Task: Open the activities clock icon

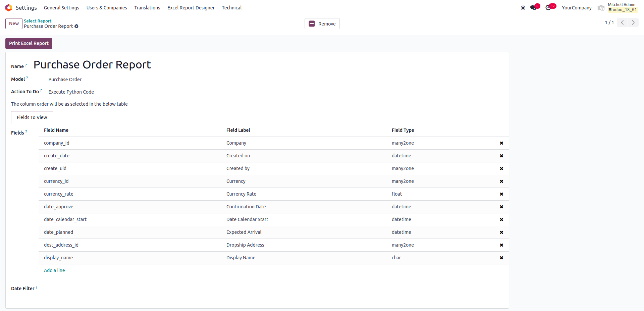Action: point(548,8)
